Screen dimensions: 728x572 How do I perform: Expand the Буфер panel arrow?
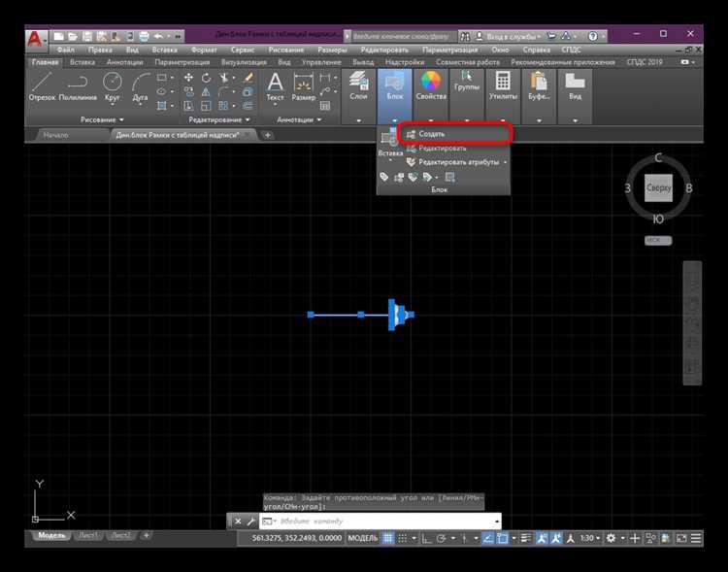(539, 120)
